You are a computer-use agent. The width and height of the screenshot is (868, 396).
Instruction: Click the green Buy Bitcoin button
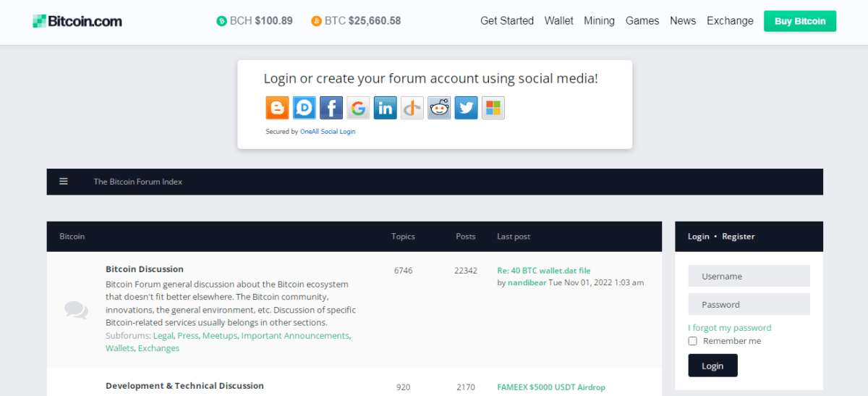click(x=800, y=21)
